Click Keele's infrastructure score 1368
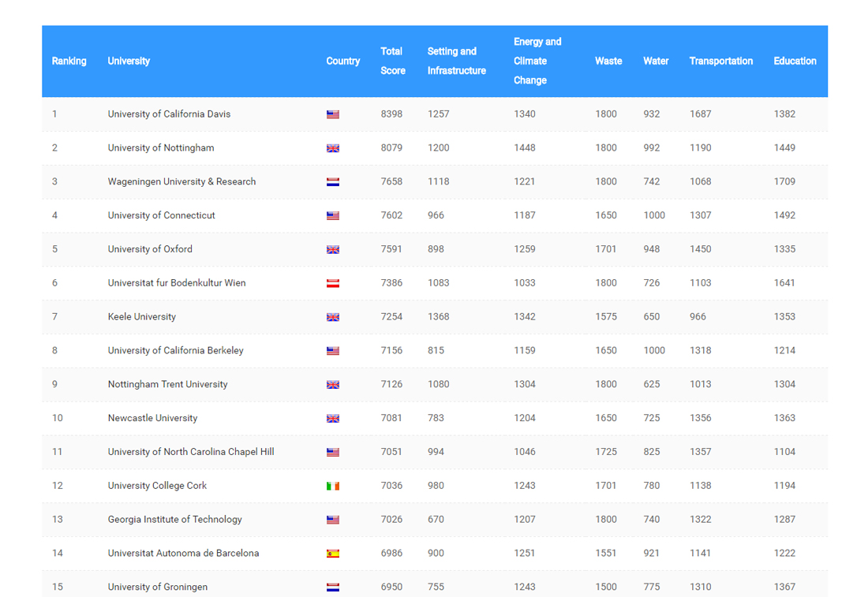 [x=439, y=316]
